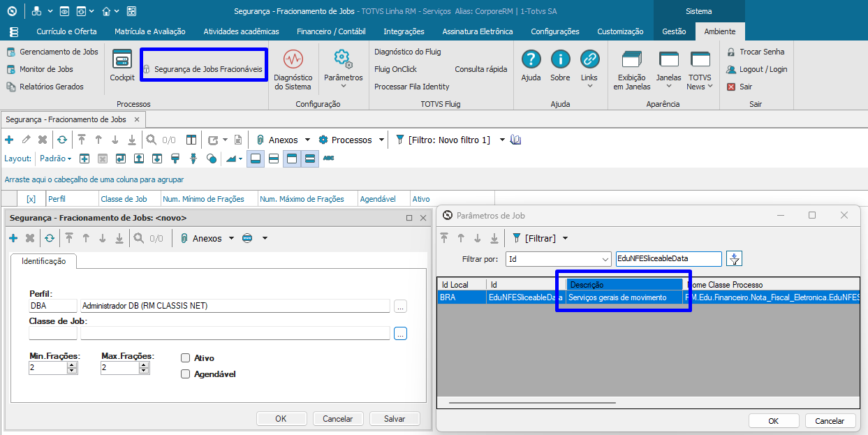Toggle the third panel layout button
The width and height of the screenshot is (868, 435).
pyautogui.click(x=292, y=158)
